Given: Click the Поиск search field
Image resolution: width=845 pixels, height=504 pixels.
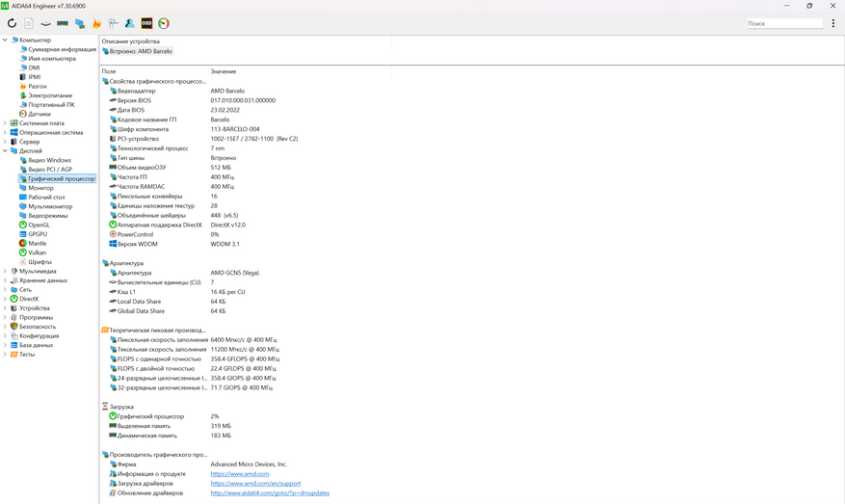Looking at the screenshot, I should pos(784,23).
